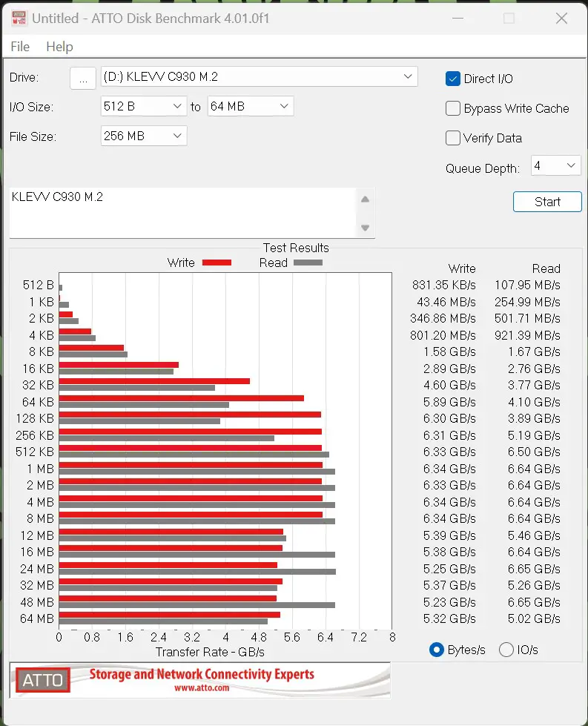
Task: Click description box scroll down arrow
Action: (x=366, y=228)
